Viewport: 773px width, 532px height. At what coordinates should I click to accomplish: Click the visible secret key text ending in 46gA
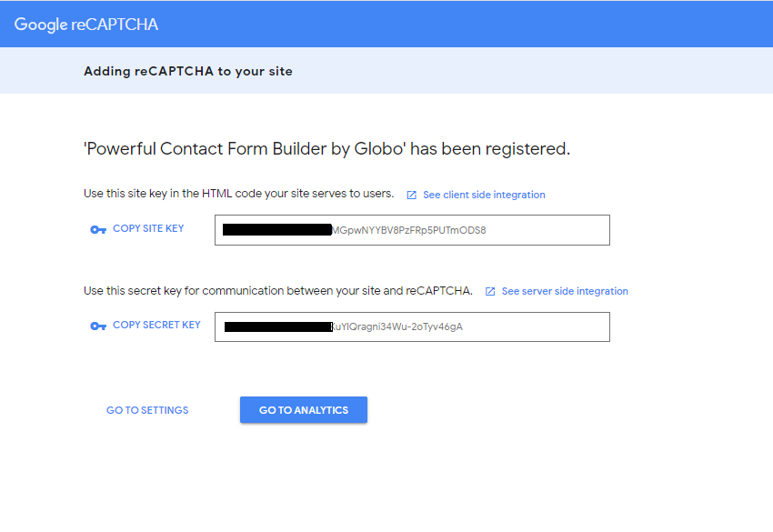coord(397,326)
